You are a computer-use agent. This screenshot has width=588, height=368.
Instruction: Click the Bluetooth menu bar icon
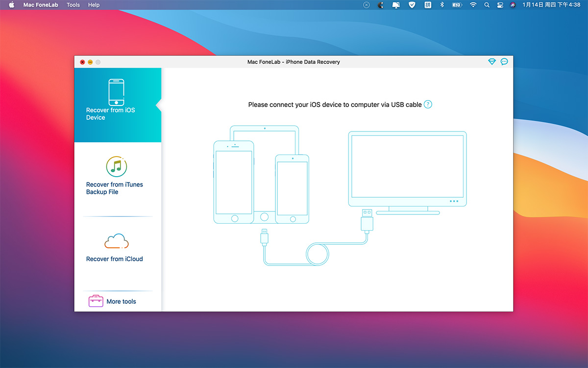[x=441, y=5]
